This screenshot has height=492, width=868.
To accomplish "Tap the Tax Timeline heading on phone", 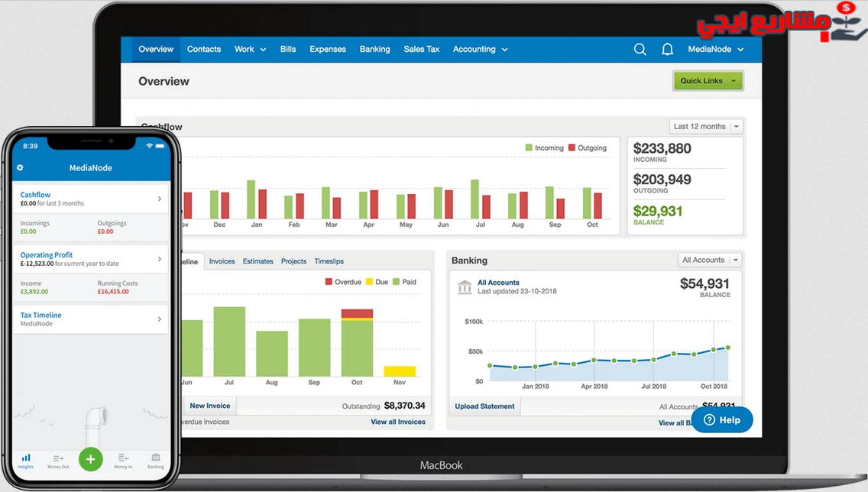I will (41, 315).
